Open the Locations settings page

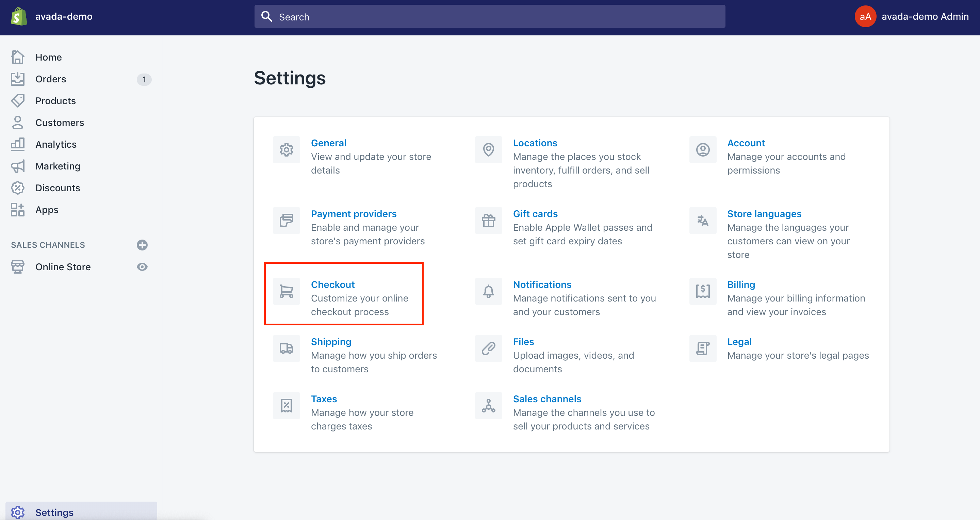(x=535, y=143)
